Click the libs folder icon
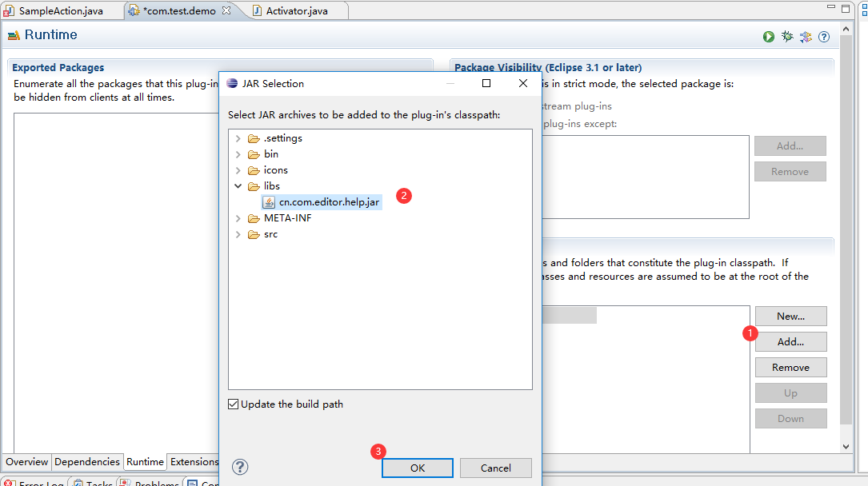The width and height of the screenshot is (868, 486). [254, 186]
